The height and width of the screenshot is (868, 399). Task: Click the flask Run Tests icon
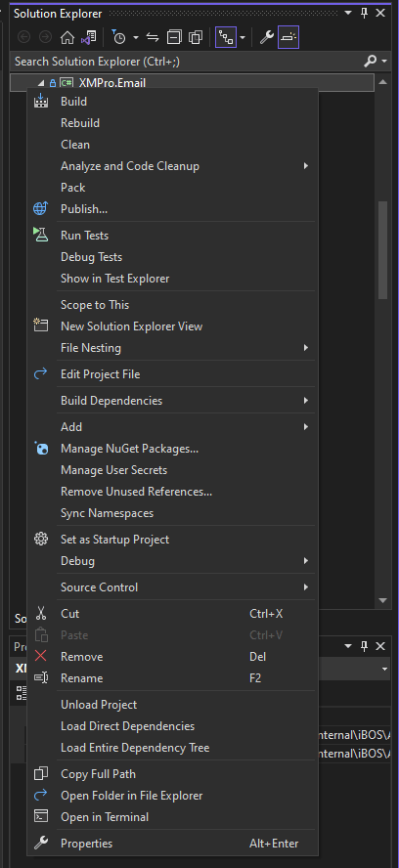click(41, 235)
